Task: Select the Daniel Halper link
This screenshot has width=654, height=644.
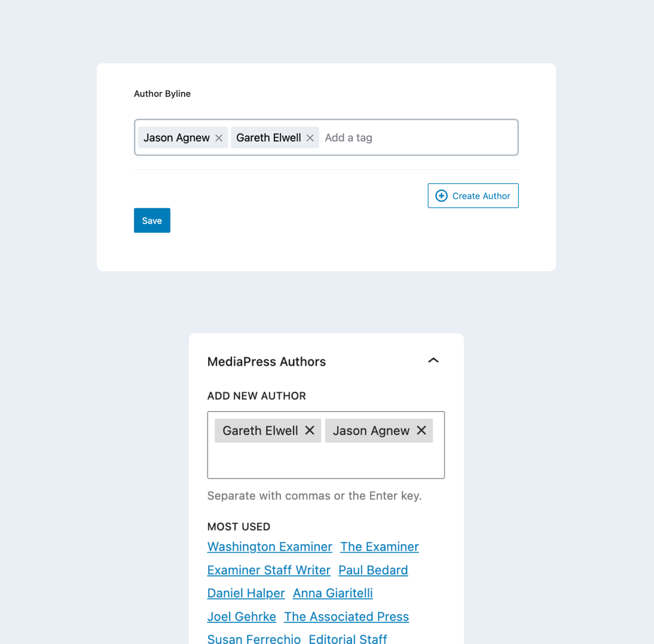Action: tap(246, 593)
